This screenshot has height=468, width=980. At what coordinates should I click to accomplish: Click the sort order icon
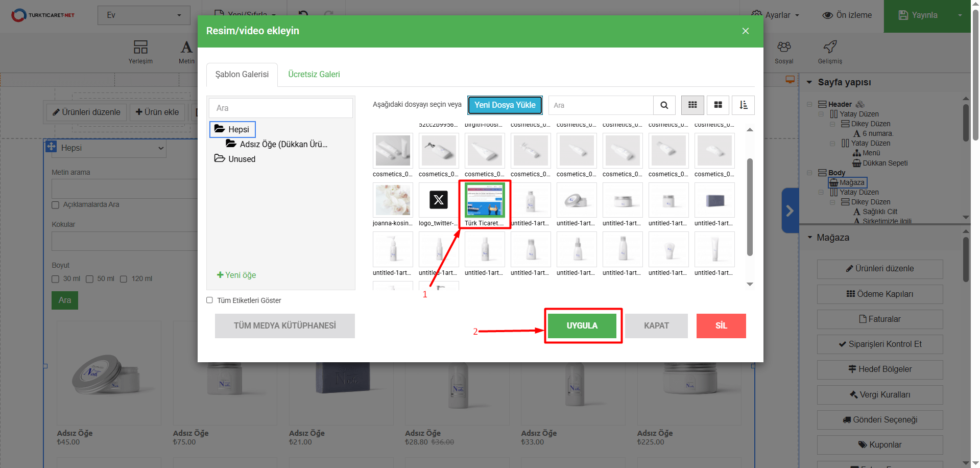tap(743, 105)
